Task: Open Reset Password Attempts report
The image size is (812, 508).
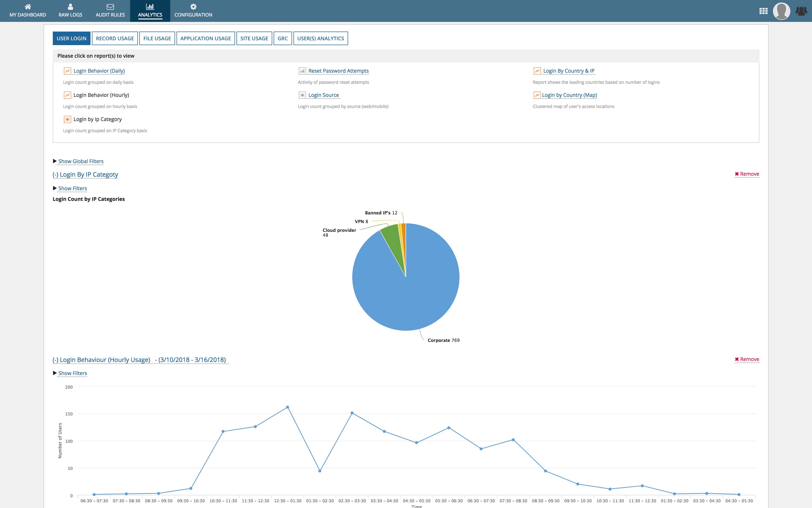Action: (338, 71)
